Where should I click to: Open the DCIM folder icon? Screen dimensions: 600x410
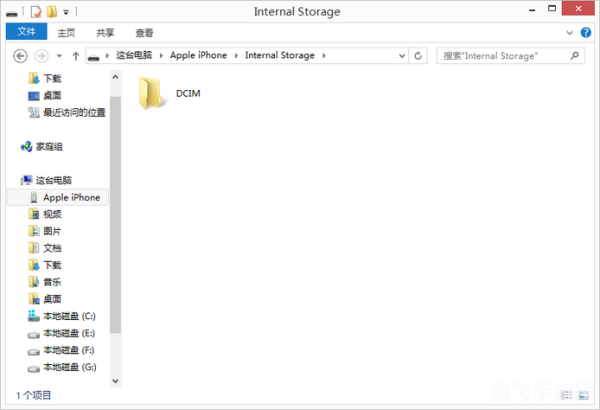[x=153, y=92]
